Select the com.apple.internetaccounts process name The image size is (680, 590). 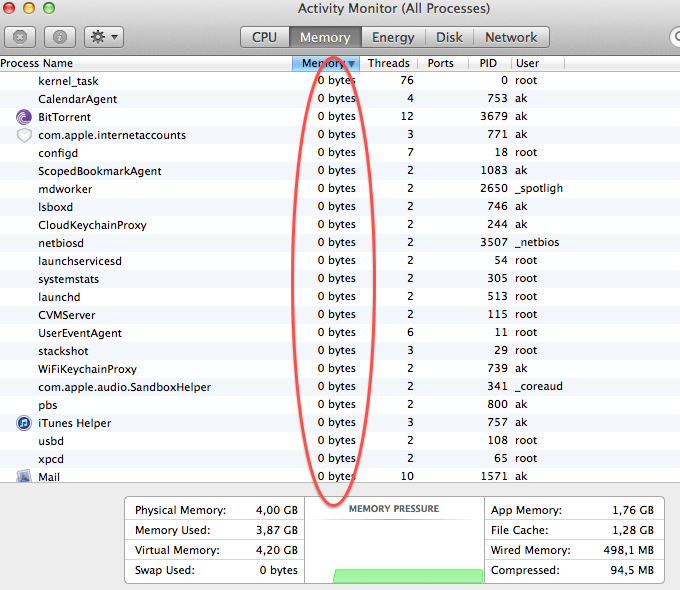pyautogui.click(x=112, y=135)
